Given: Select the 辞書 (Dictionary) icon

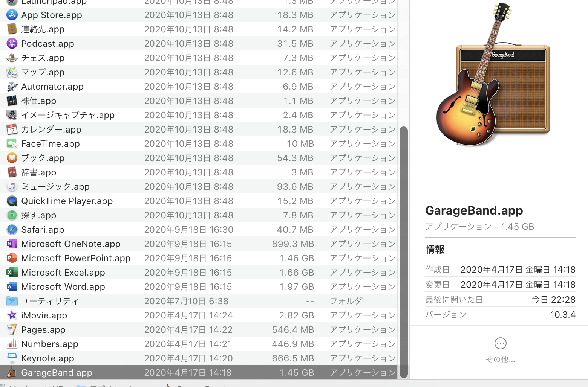Looking at the screenshot, I should [12, 172].
